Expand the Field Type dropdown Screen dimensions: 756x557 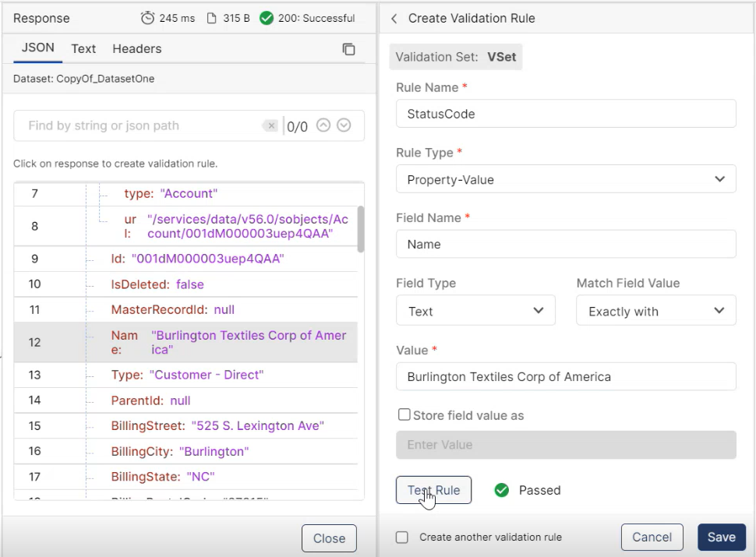click(x=475, y=311)
